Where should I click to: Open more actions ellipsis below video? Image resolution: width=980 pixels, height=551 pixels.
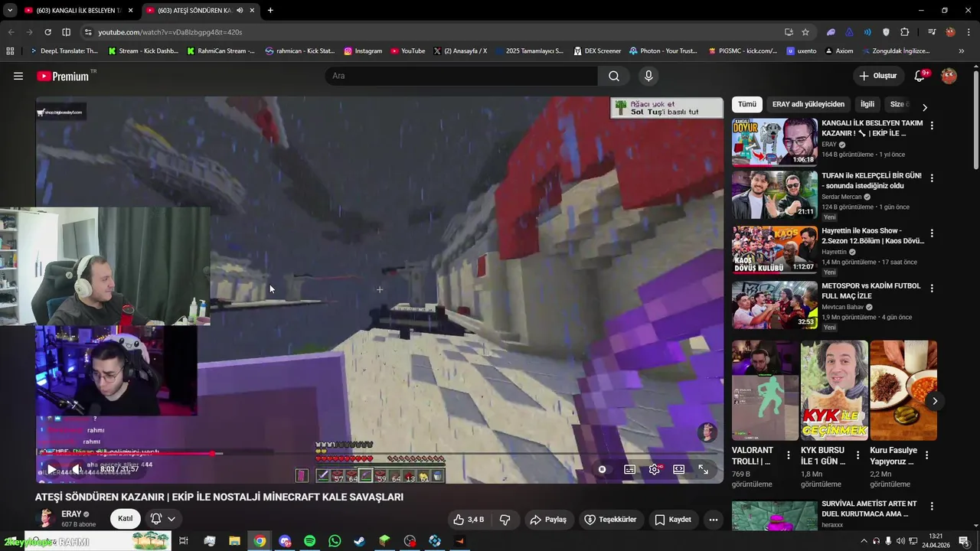click(x=714, y=520)
